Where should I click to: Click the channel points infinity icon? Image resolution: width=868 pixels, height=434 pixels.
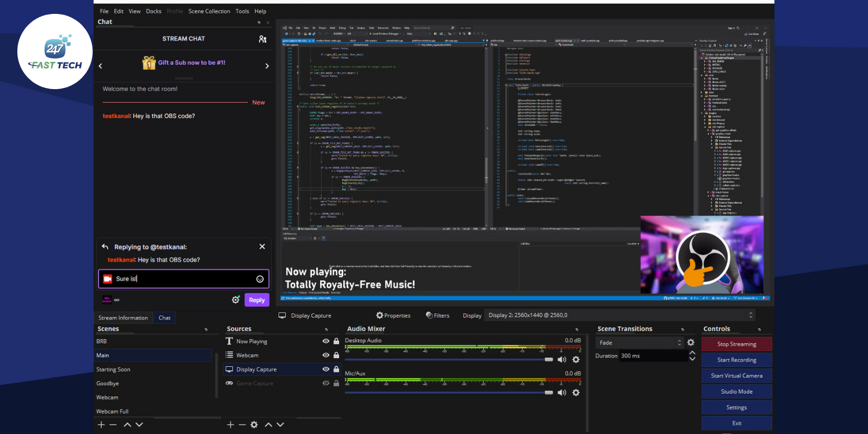pyautogui.click(x=116, y=300)
